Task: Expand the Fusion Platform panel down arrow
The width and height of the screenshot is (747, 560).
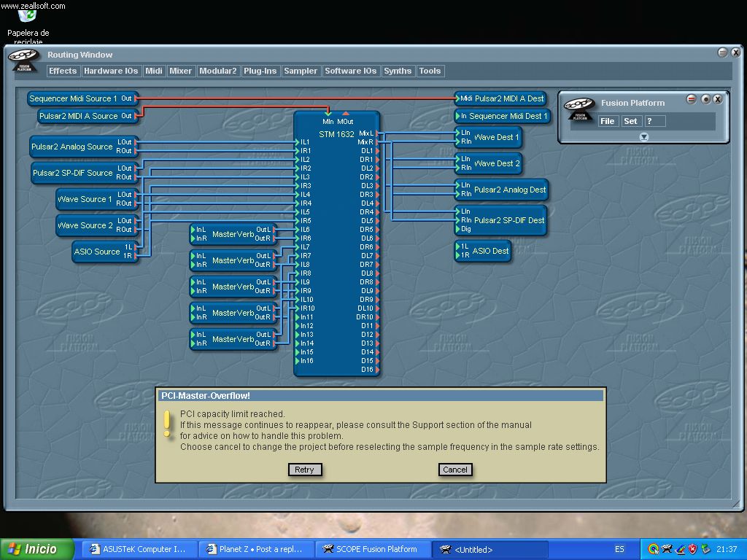Action: pyautogui.click(x=644, y=137)
